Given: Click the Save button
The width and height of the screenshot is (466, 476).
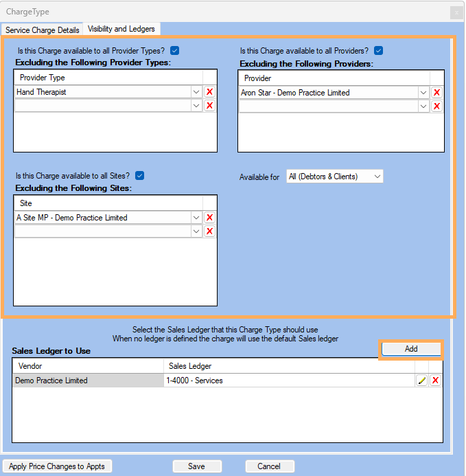Looking at the screenshot, I should pyautogui.click(x=196, y=466).
